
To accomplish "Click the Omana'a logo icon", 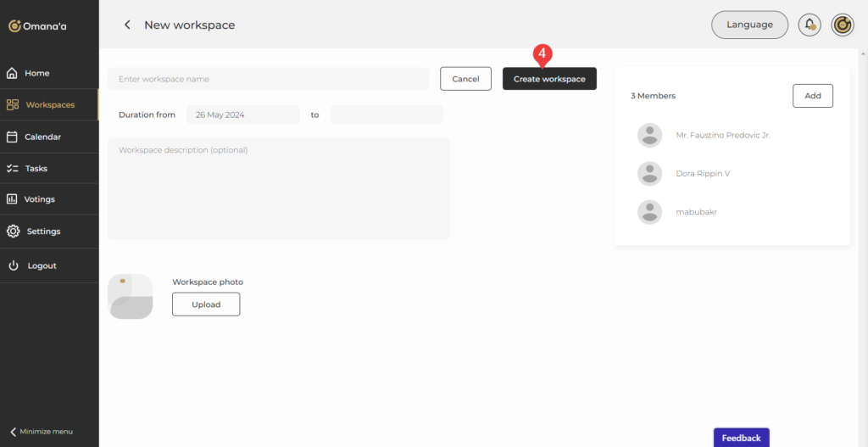I will pyautogui.click(x=14, y=25).
